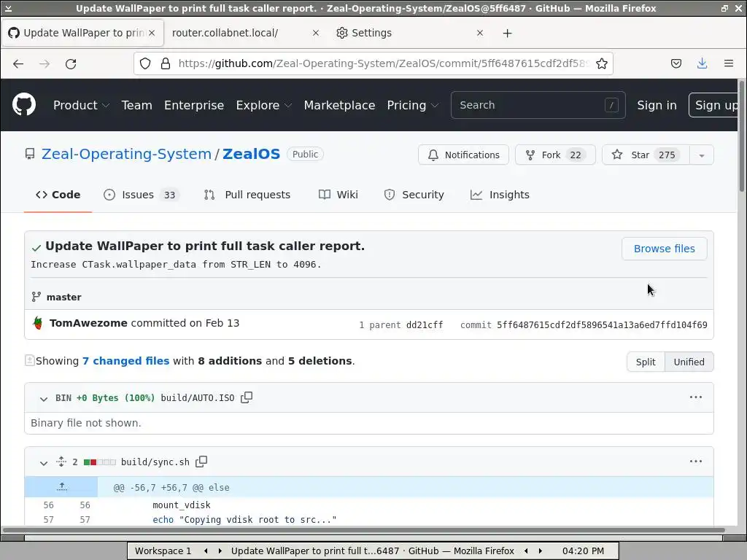
Task: Open options ellipsis for build/AUTO.ISO
Action: 695,397
